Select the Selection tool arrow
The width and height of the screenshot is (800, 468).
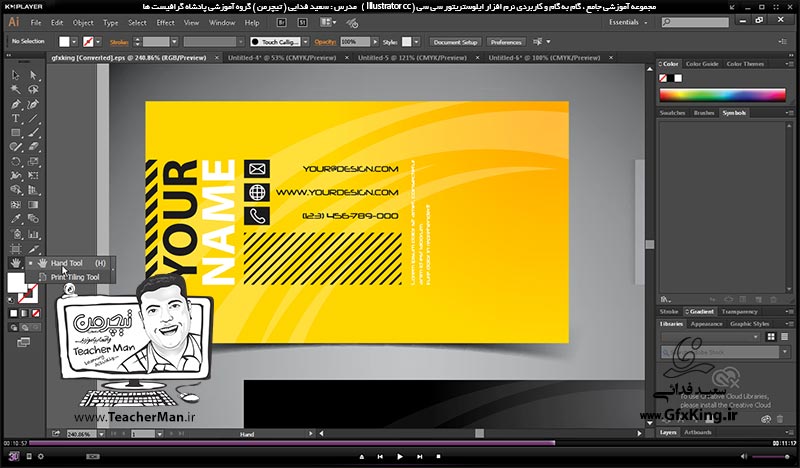(x=16, y=76)
